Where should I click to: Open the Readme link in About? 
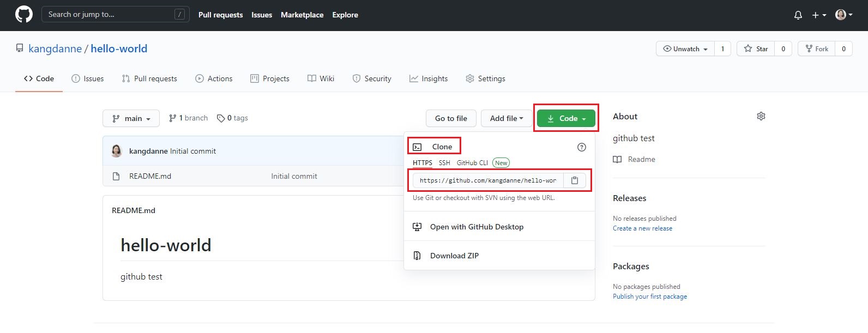click(634, 159)
